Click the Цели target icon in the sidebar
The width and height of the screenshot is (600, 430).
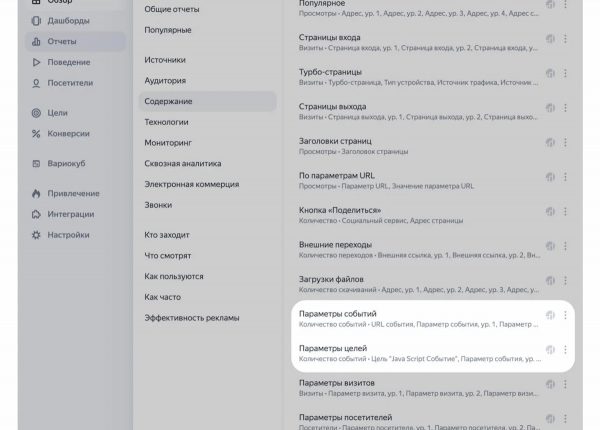click(36, 113)
